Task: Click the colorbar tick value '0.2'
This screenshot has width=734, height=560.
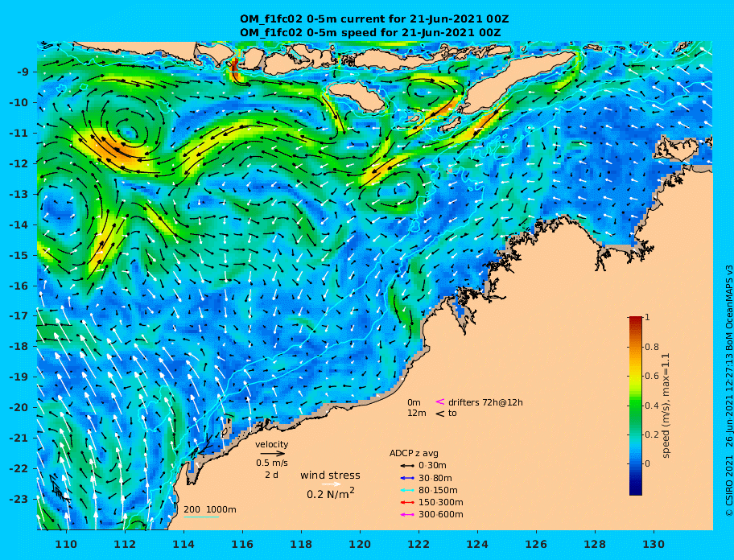Action: tap(652, 434)
